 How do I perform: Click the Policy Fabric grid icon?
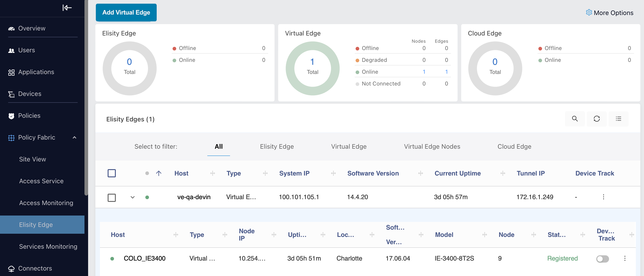pos(11,138)
